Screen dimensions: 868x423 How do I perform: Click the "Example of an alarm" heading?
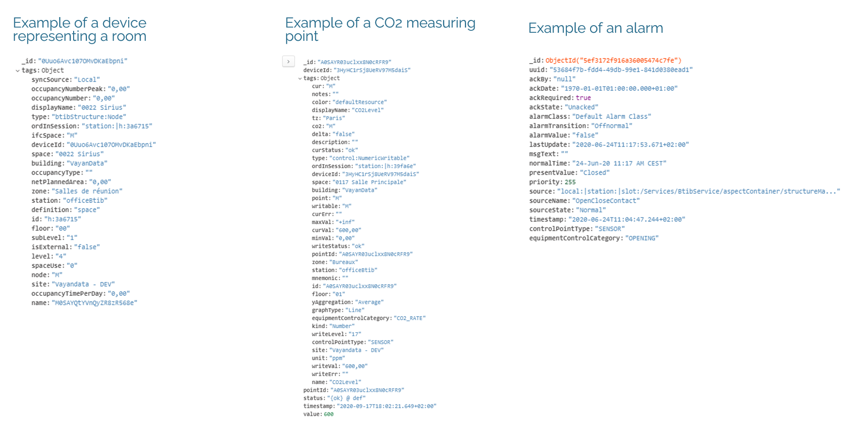click(x=595, y=28)
